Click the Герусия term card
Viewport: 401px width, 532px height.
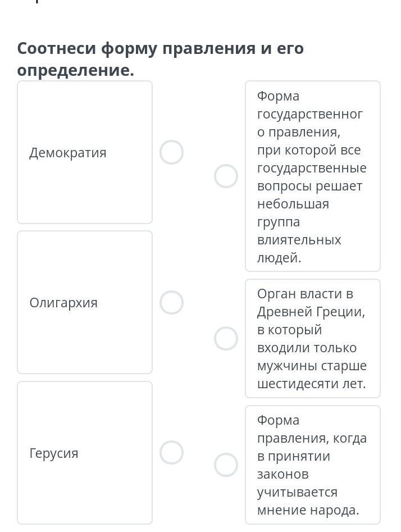[85, 453]
